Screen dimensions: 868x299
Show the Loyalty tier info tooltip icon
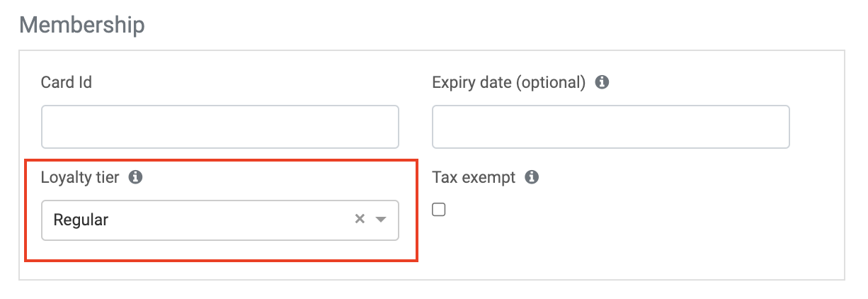click(x=136, y=177)
